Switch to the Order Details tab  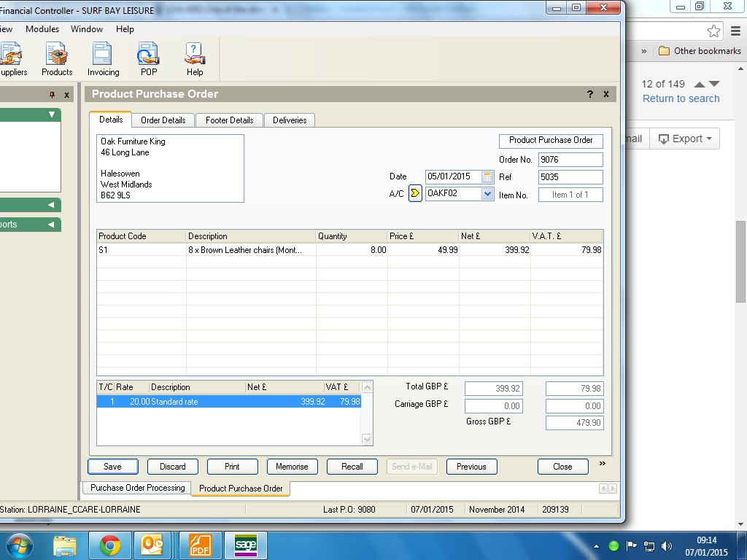(163, 120)
